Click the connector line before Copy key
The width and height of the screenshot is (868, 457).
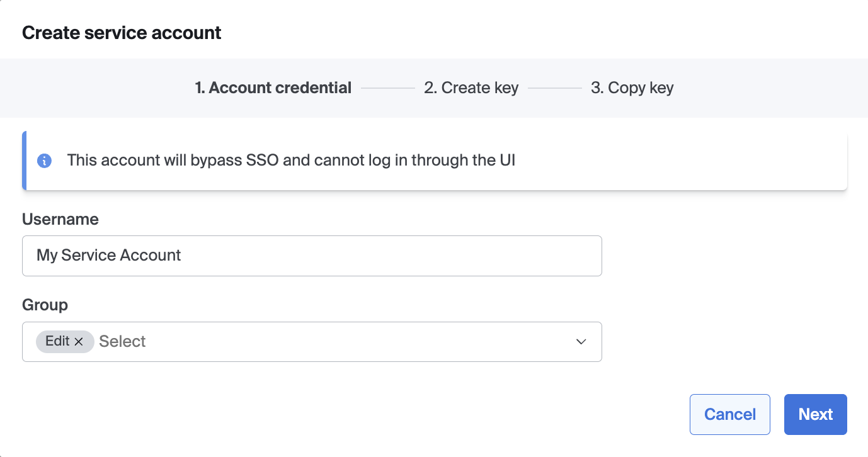[554, 88]
